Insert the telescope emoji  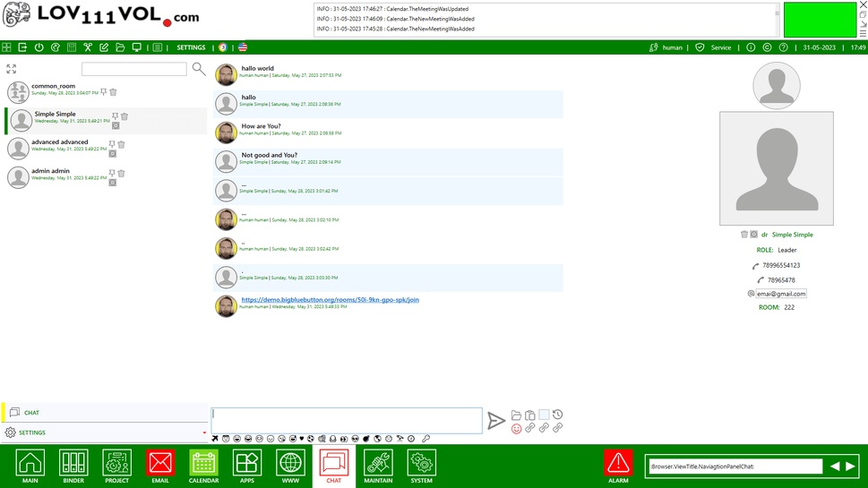(400, 439)
